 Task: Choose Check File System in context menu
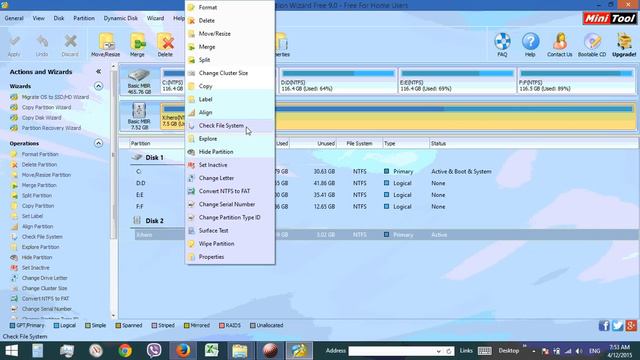pos(230,126)
